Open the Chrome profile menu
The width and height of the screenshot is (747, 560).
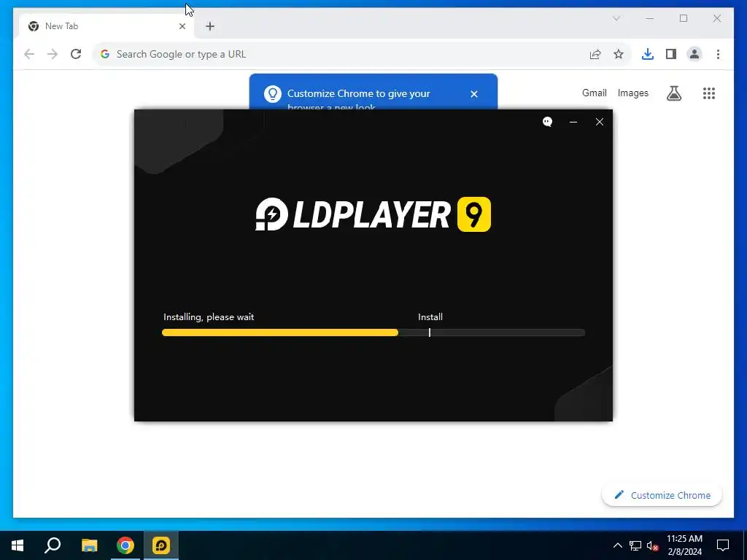point(694,54)
